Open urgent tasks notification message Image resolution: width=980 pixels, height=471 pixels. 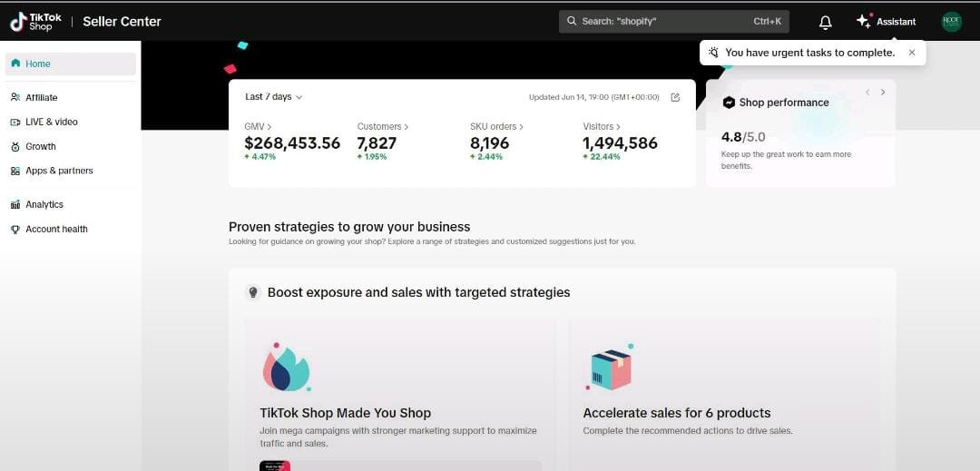pos(810,53)
